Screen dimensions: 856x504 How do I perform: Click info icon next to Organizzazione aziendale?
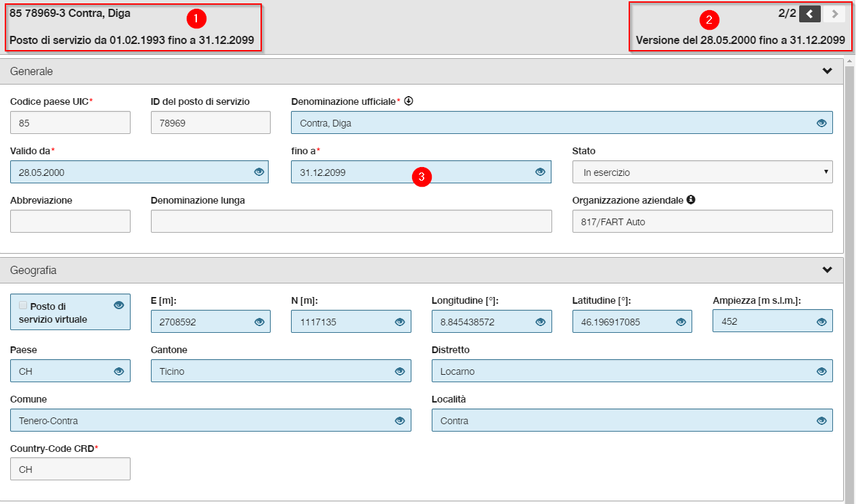click(691, 200)
